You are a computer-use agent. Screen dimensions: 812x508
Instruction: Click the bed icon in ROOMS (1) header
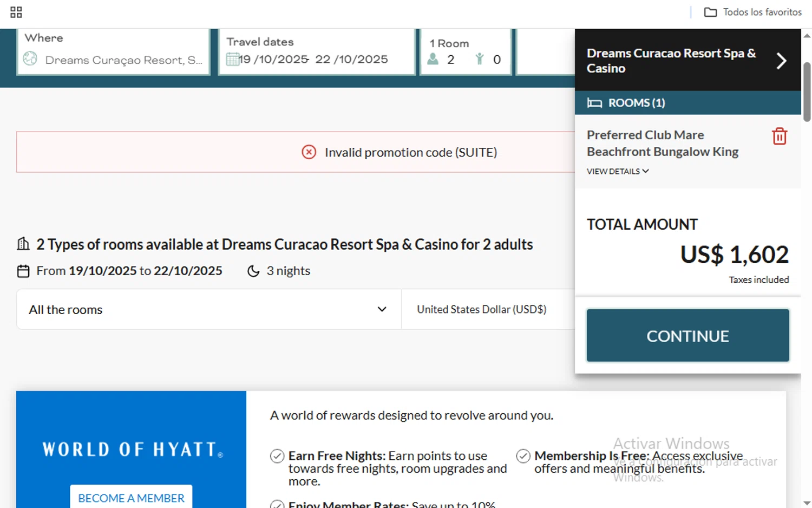click(594, 103)
